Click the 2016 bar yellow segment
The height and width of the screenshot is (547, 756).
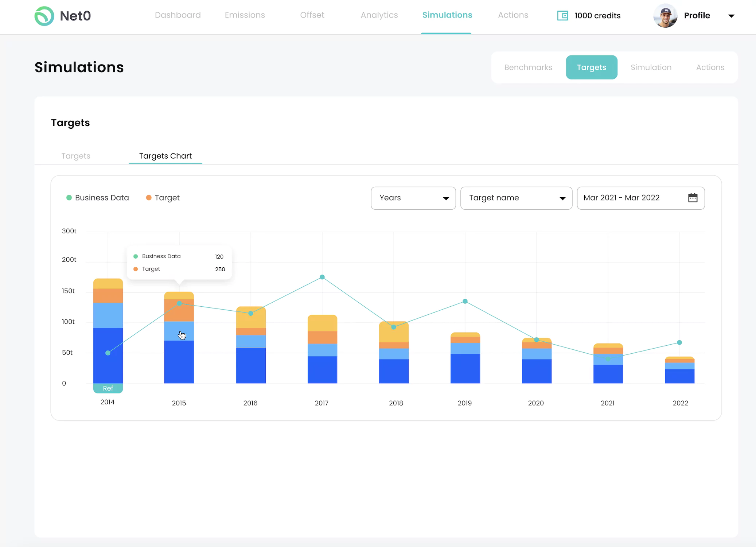(251, 317)
